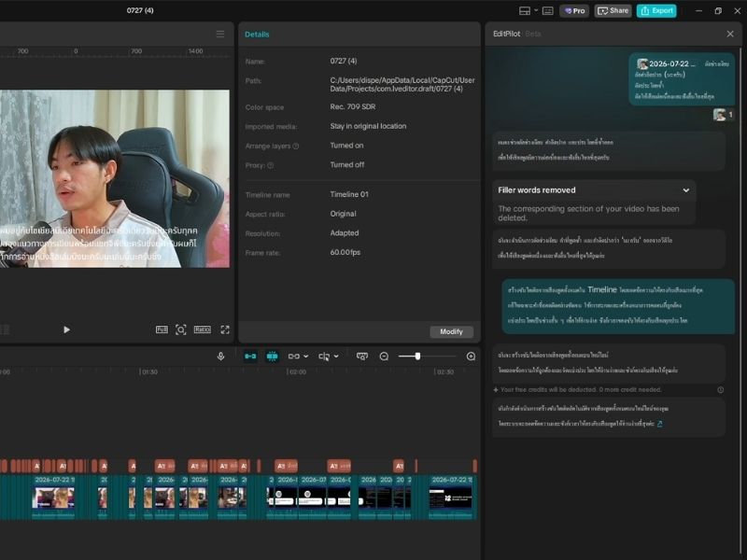
Task: Click the Rec. 709 SDR color space value
Action: [x=353, y=106]
